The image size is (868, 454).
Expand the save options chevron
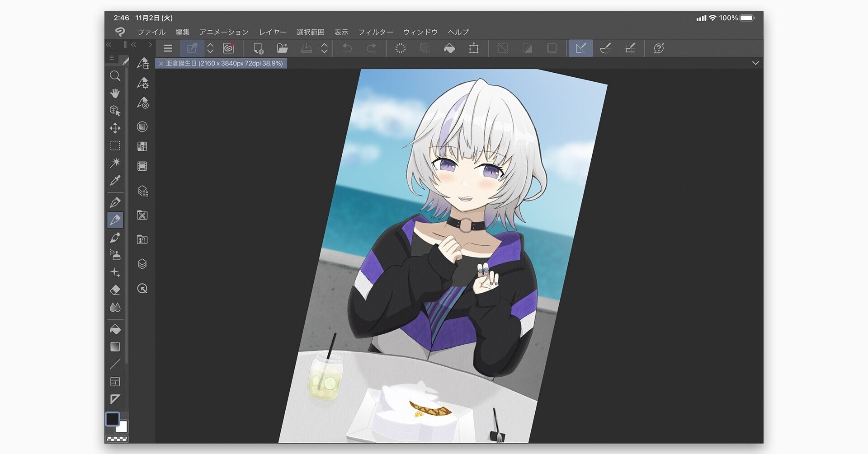click(x=324, y=48)
